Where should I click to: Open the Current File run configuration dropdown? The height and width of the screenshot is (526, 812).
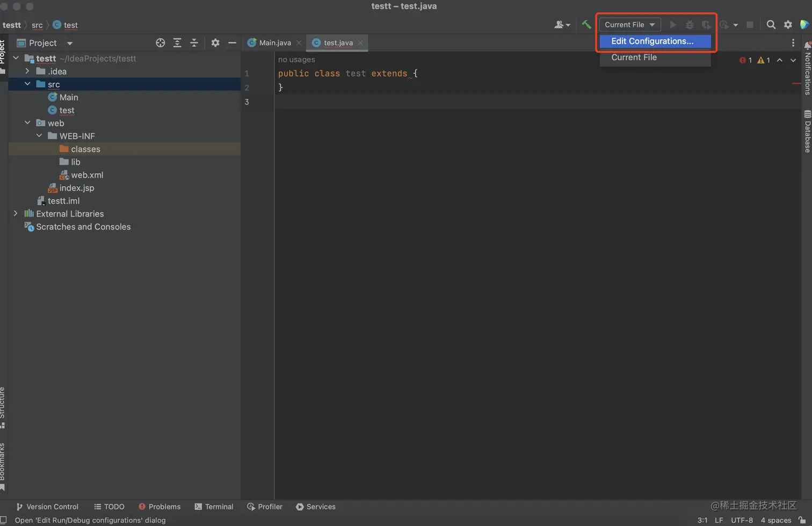630,25
